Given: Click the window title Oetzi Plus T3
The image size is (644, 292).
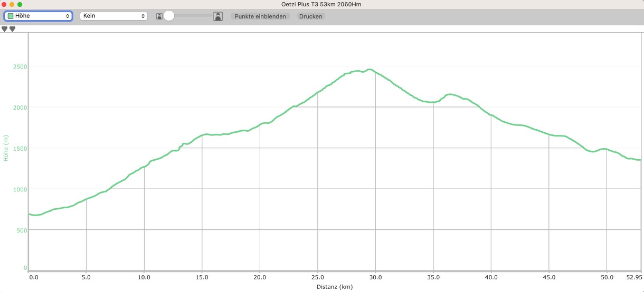Looking at the screenshot, I should pos(322,4).
